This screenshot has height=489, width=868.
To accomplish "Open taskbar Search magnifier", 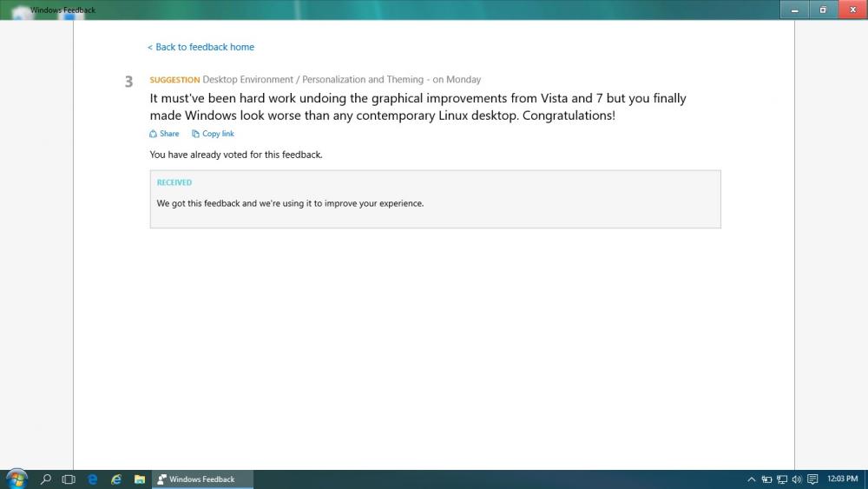I will click(46, 479).
